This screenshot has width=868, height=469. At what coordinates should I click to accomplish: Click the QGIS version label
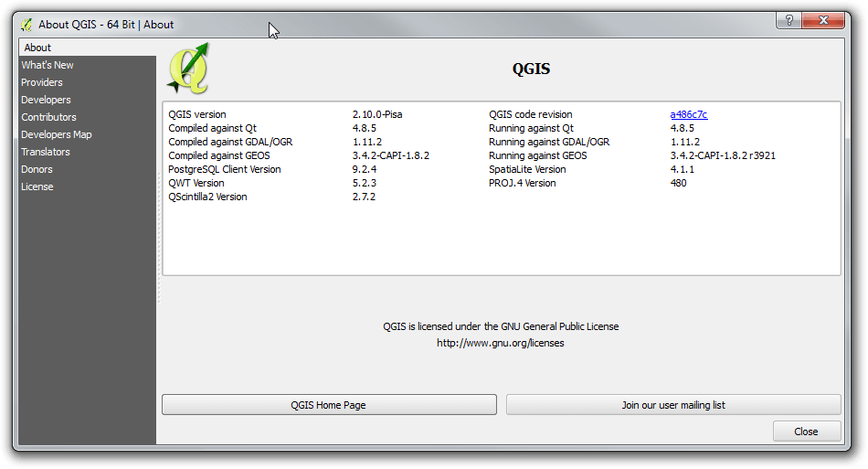[x=197, y=114]
